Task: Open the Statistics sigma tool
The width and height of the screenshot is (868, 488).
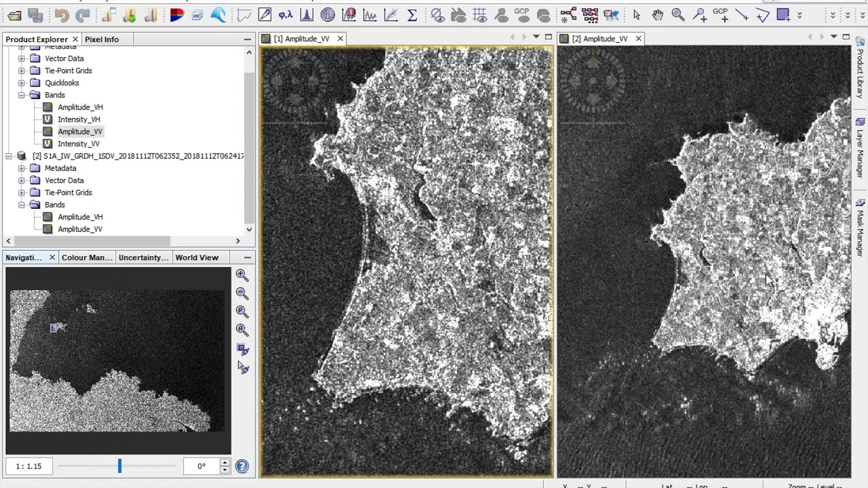Action: (x=412, y=14)
